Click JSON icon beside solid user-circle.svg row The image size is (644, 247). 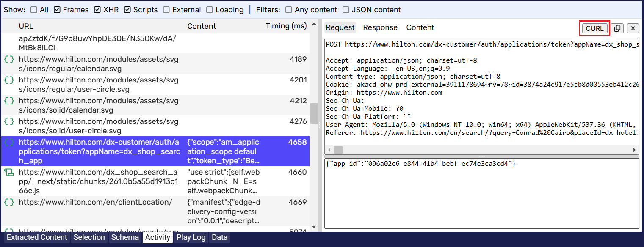click(x=9, y=122)
